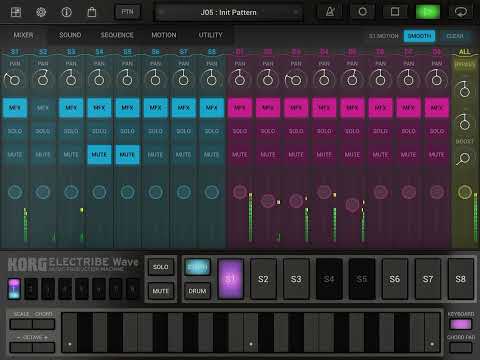Click the record button
Viewport: 480px width, 360px height.
[363, 12]
